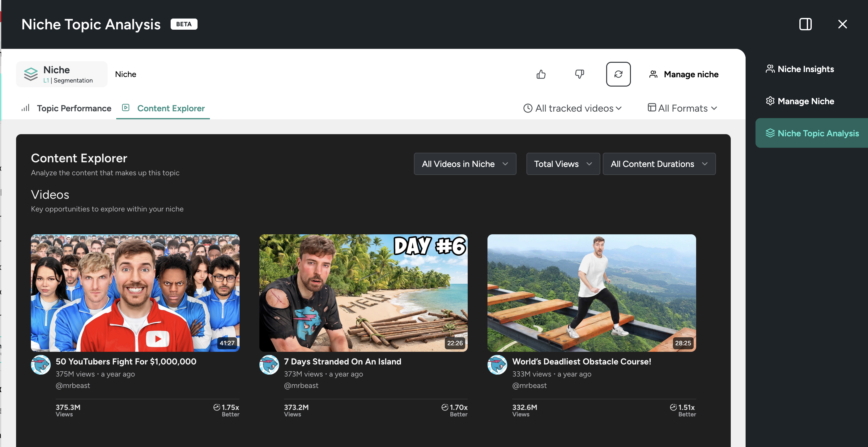This screenshot has width=868, height=447.
Task: Toggle the side panel layout icon
Action: point(805,24)
